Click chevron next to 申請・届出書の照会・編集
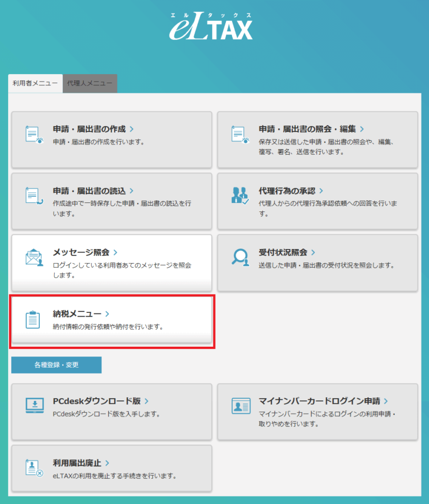429x504 pixels. point(362,129)
